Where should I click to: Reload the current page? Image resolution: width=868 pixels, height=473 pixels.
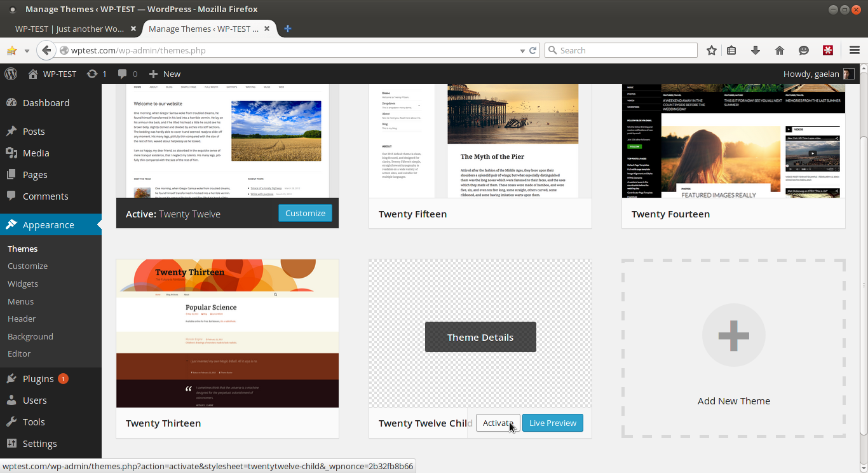(x=533, y=50)
